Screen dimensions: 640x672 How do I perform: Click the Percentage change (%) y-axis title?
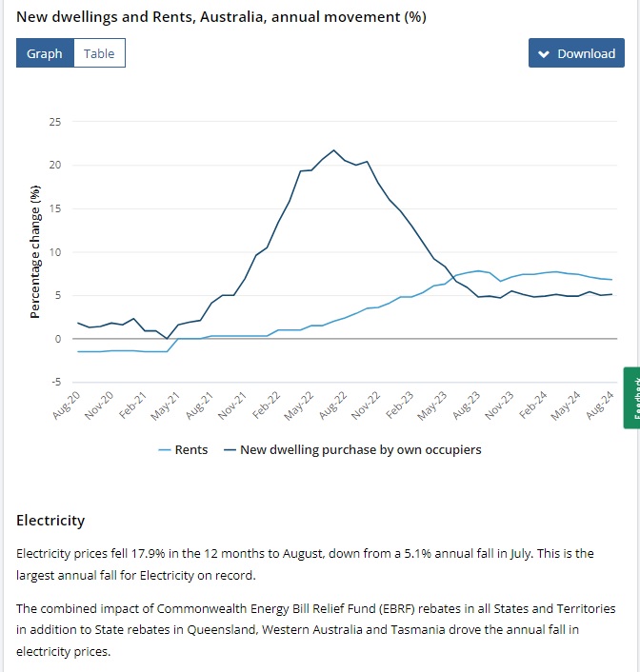[x=34, y=251]
